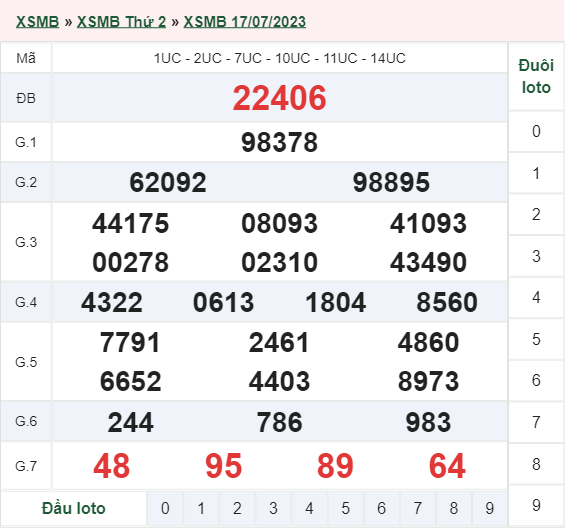Screen dimensions: 565x528
Task: Select Đuôi loto digit 5
Action: [536, 339]
